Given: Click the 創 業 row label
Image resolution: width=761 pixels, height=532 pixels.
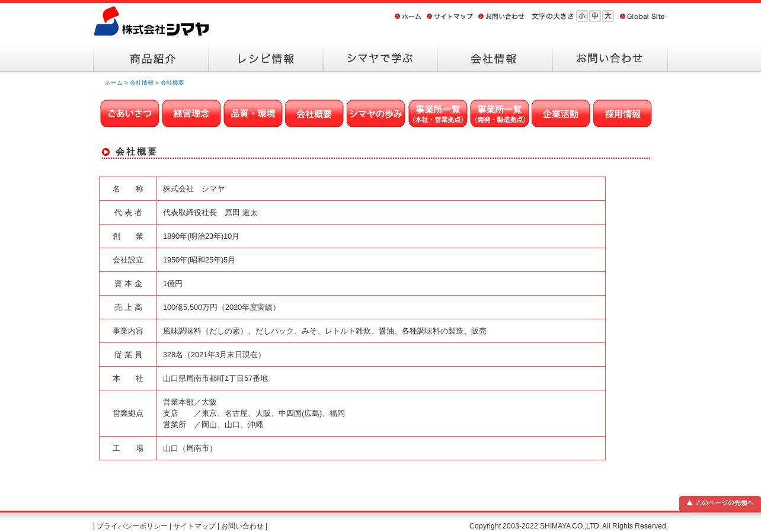Looking at the screenshot, I should coord(128,236).
